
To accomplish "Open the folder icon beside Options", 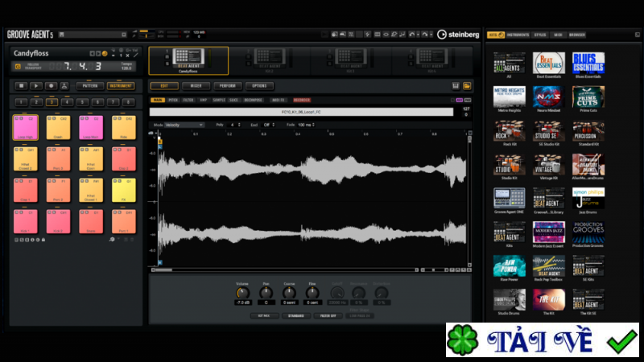I will 467,85.
